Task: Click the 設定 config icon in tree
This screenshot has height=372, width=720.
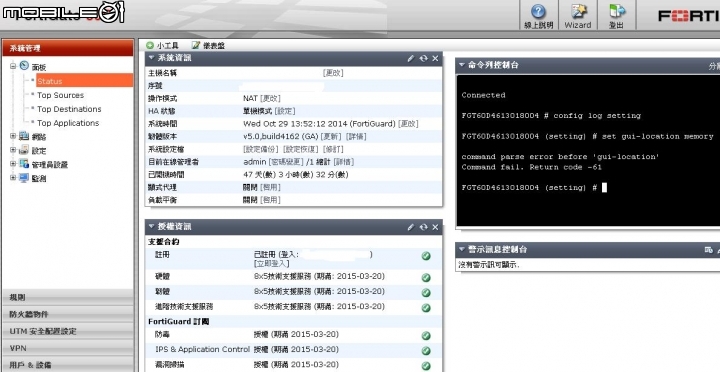Action: (24, 150)
